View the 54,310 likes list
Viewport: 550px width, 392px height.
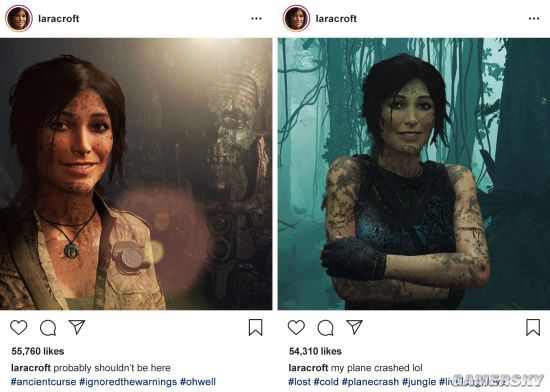(x=315, y=351)
